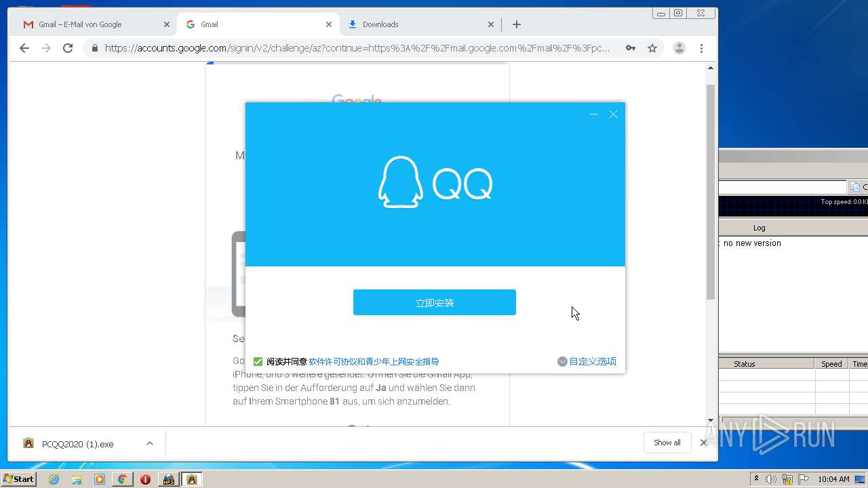Open the volume speaker tray icon
868x488 pixels.
(x=771, y=479)
